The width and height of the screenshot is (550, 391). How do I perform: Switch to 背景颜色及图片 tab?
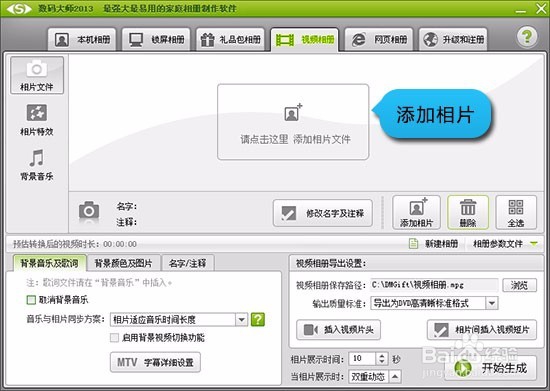(x=123, y=263)
